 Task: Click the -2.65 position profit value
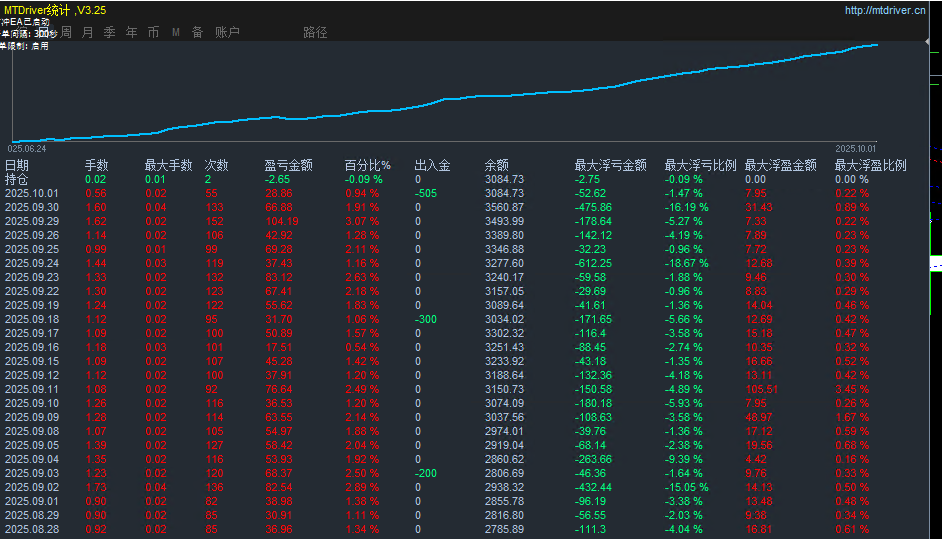click(278, 179)
